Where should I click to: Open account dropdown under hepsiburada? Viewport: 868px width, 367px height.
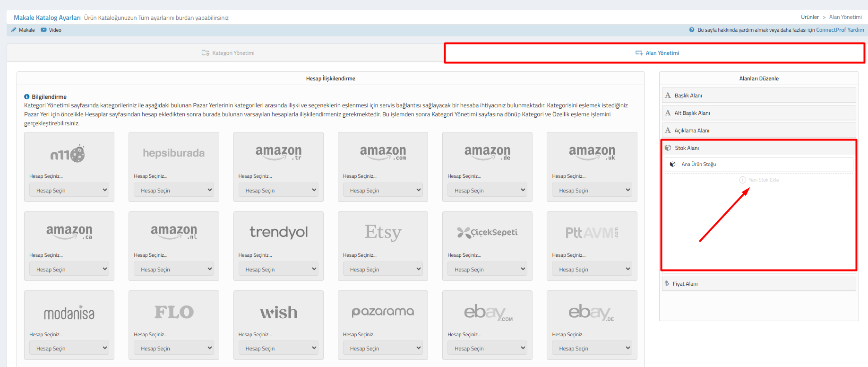coord(173,190)
